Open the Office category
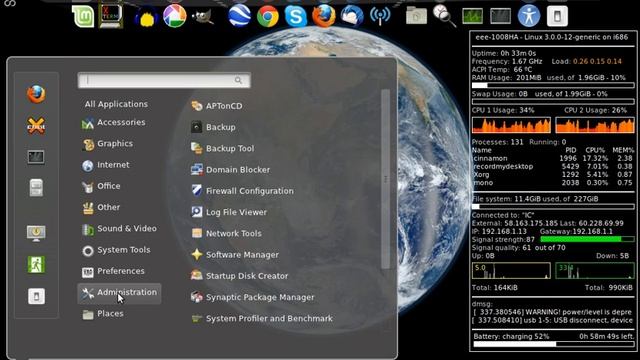The image size is (640, 360). click(x=101, y=186)
